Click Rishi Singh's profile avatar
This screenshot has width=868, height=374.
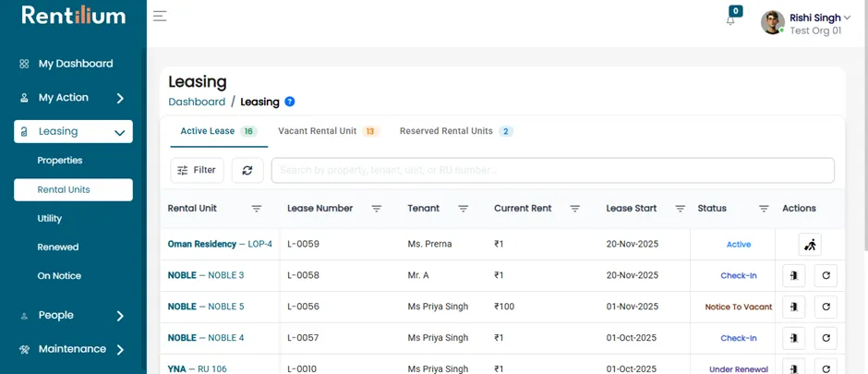click(773, 23)
